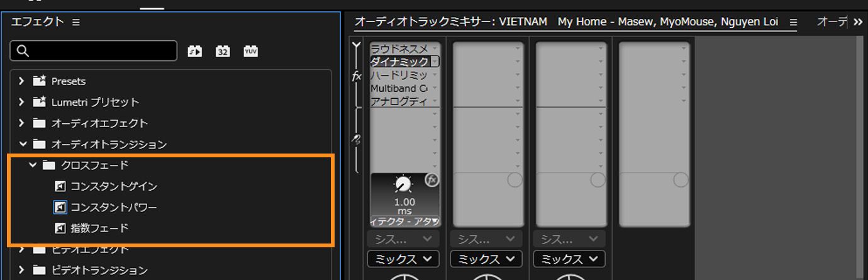Collapse the クロスフェード folder
The height and width of the screenshot is (280, 868).
(x=33, y=165)
